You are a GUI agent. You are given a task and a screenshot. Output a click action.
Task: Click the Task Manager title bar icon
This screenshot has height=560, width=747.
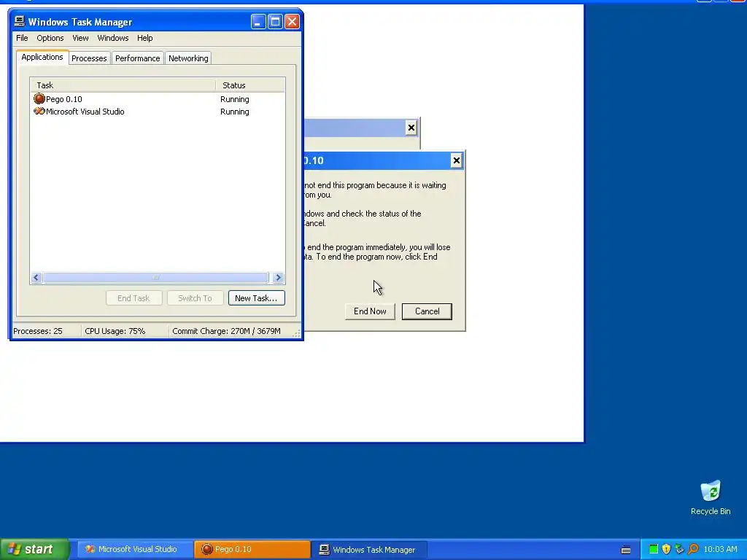click(19, 21)
